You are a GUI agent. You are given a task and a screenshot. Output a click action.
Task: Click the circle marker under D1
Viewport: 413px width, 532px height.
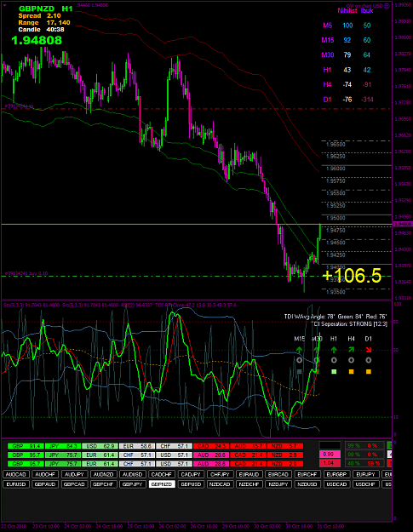point(369,360)
